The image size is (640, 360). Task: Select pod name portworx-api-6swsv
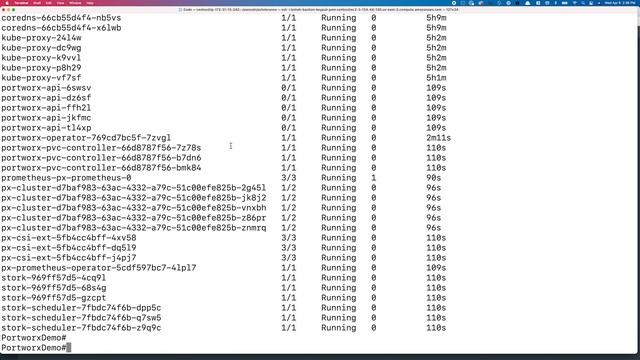[x=46, y=88]
